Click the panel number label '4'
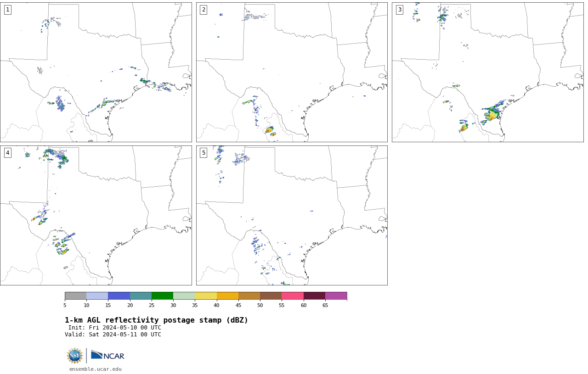The width and height of the screenshot is (588, 374). (7, 153)
